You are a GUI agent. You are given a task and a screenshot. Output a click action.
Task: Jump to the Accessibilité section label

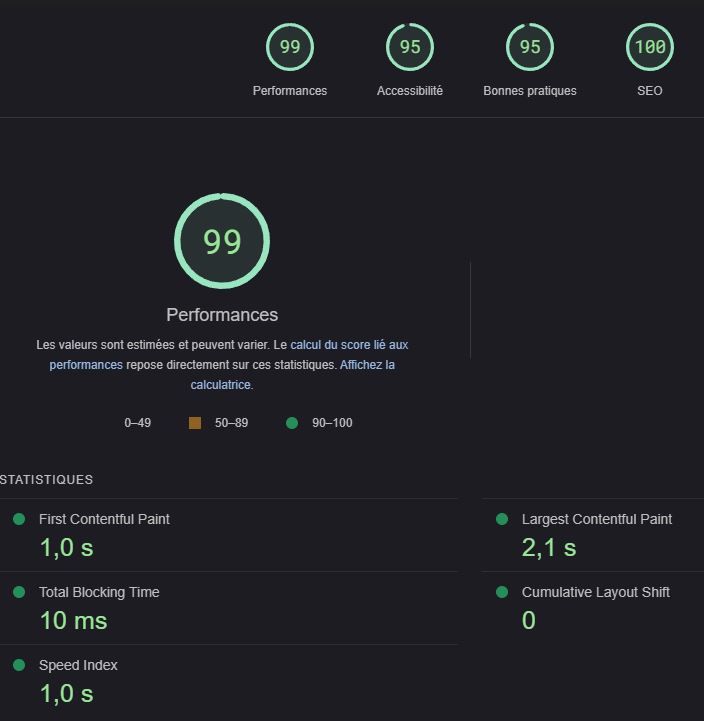410,91
